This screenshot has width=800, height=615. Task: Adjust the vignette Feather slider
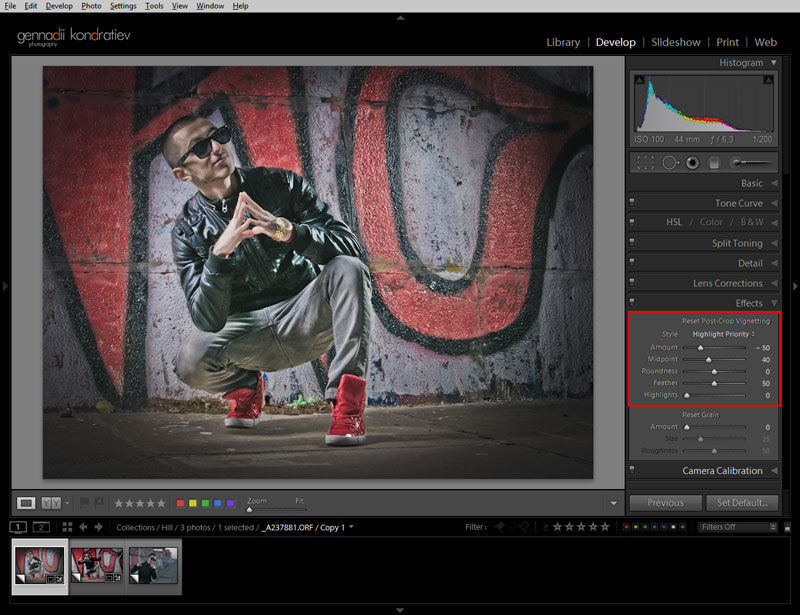tap(714, 383)
